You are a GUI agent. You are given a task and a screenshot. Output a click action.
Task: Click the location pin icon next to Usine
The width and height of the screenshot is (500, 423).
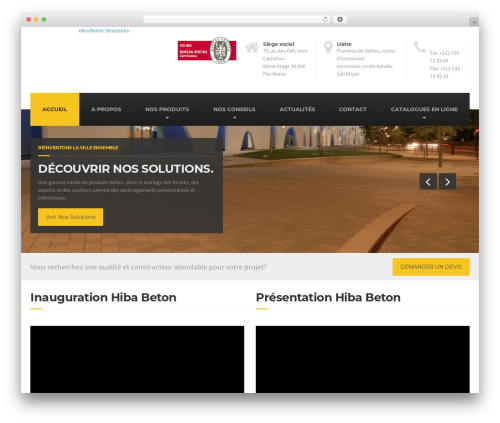pyautogui.click(x=328, y=47)
